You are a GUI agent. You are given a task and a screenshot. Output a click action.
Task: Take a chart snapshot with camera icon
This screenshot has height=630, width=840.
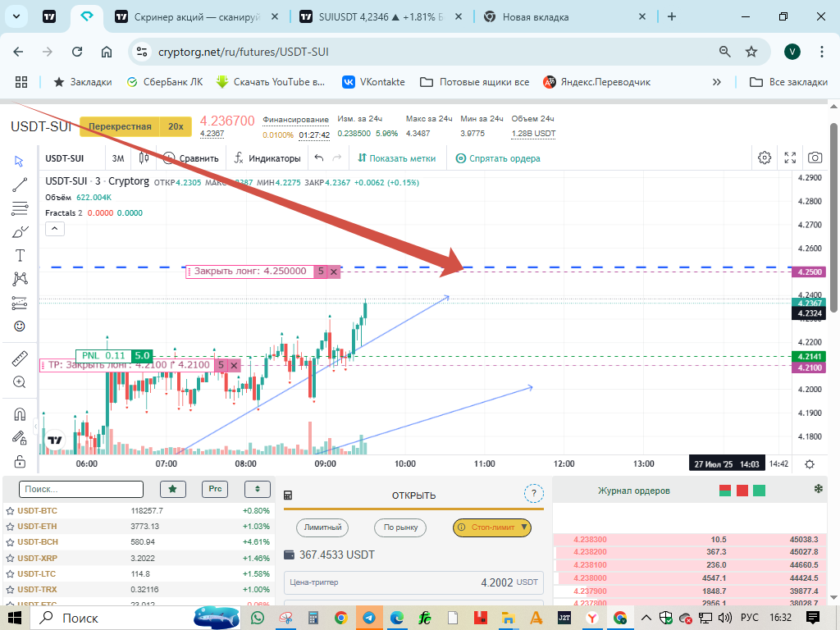coord(815,157)
